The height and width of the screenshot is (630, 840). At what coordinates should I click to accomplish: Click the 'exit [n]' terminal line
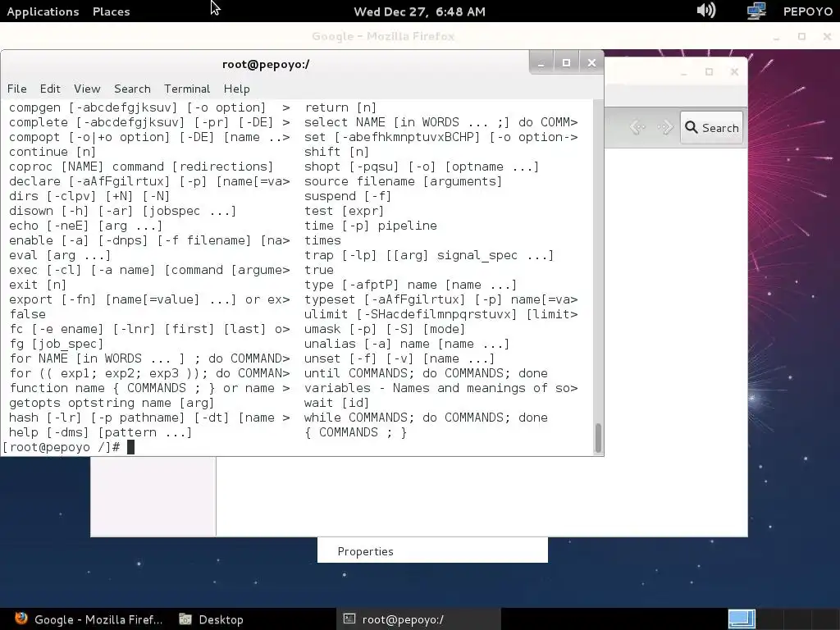(38, 285)
